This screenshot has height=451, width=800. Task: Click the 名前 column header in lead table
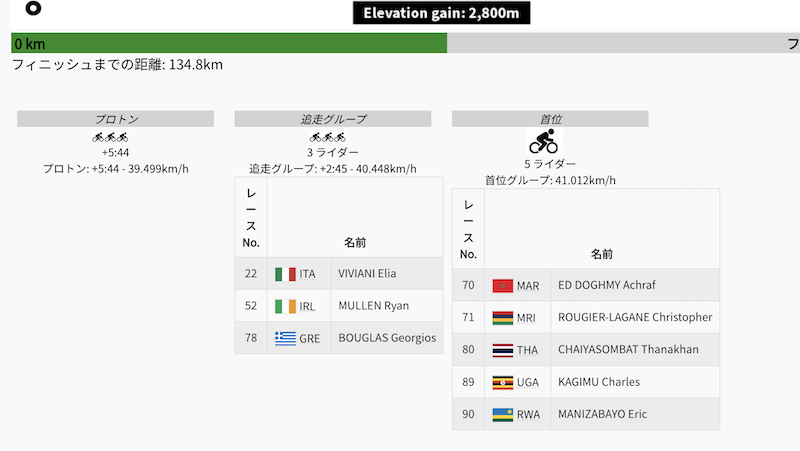(x=602, y=254)
